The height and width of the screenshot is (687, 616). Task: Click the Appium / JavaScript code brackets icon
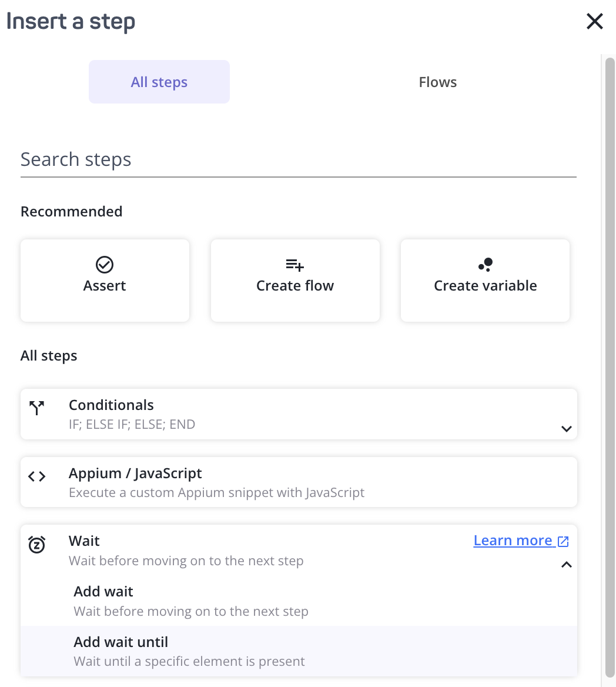(x=37, y=476)
